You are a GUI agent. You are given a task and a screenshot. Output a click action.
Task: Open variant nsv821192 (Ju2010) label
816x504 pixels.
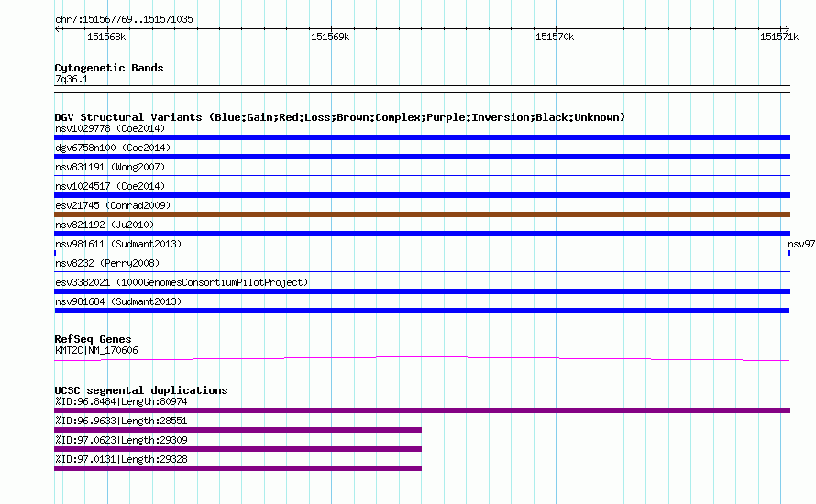pos(105,225)
